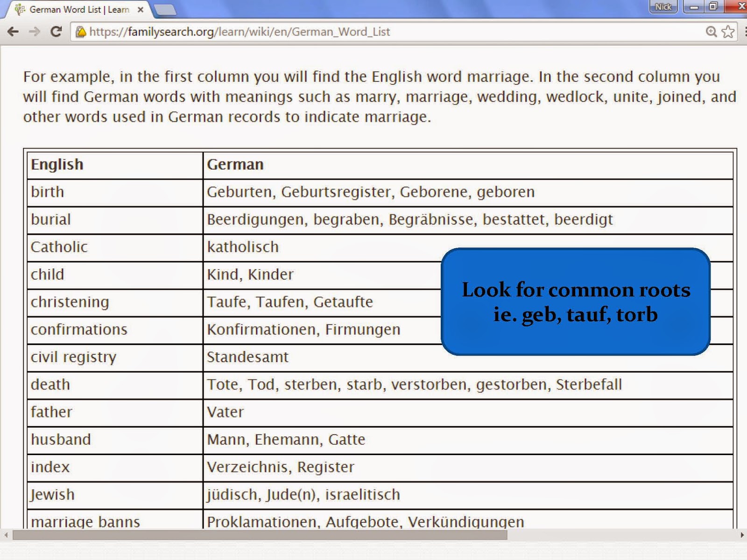Click the 'civil registry' cell
Image resolution: width=747 pixels, height=560 pixels.
115,358
